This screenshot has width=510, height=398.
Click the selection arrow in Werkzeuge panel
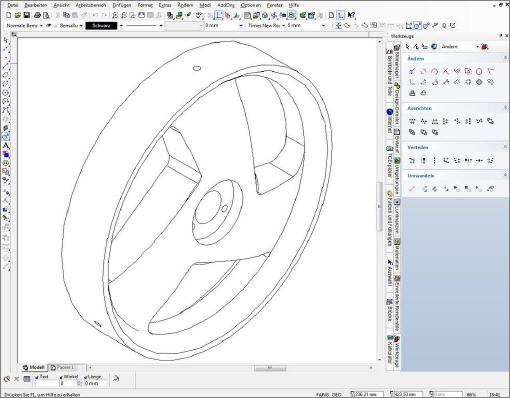[x=407, y=47]
